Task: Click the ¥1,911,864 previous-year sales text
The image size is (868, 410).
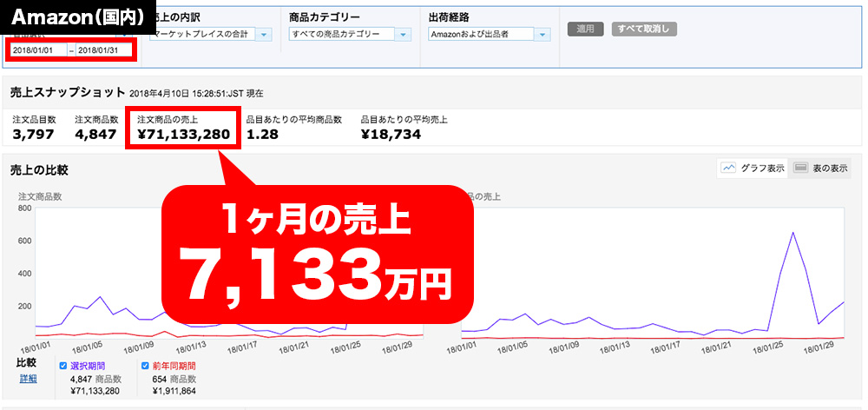Action: [x=174, y=391]
